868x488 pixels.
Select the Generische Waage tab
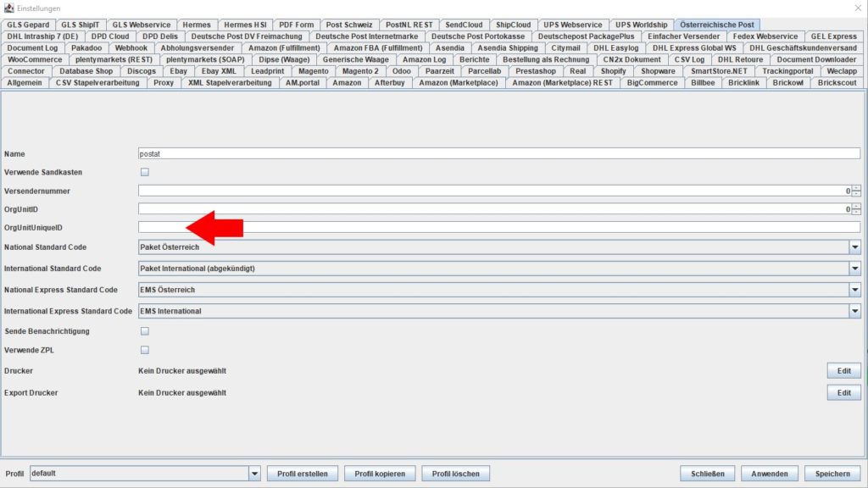[x=355, y=60]
